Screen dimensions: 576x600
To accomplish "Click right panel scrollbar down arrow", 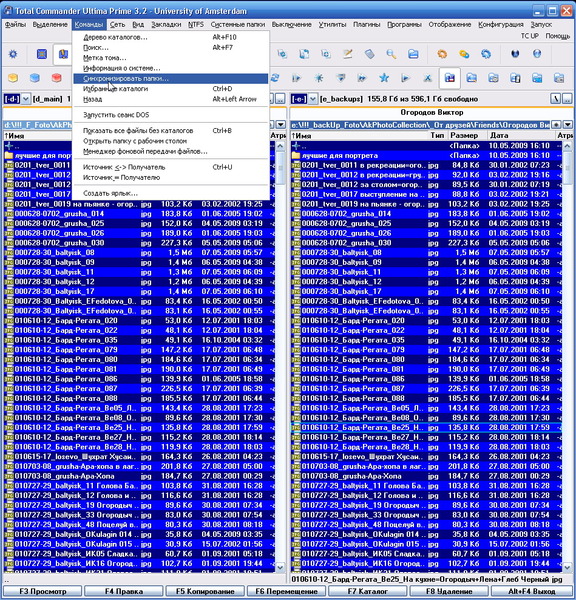I will (x=567, y=567).
